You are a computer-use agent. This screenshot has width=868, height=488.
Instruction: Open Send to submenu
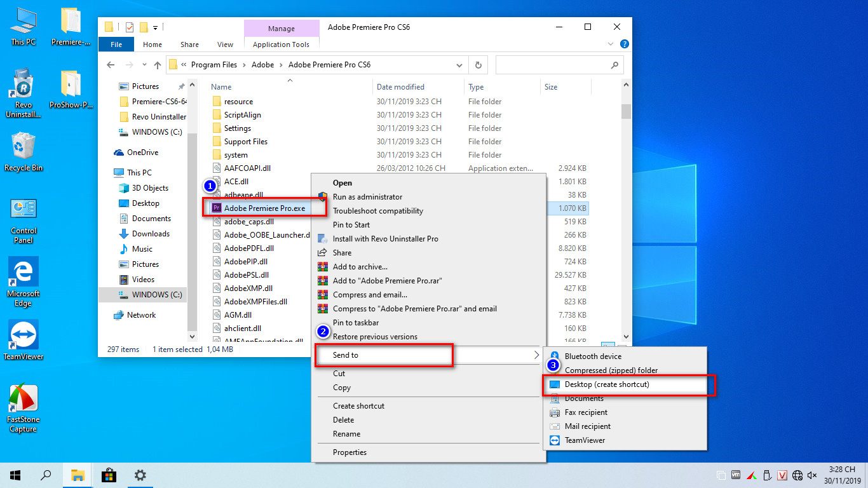click(x=428, y=355)
